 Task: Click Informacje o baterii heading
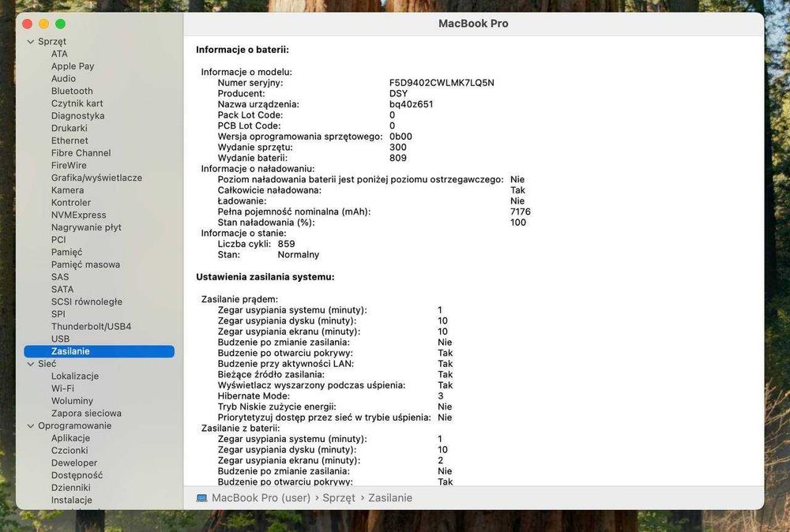[x=243, y=50]
